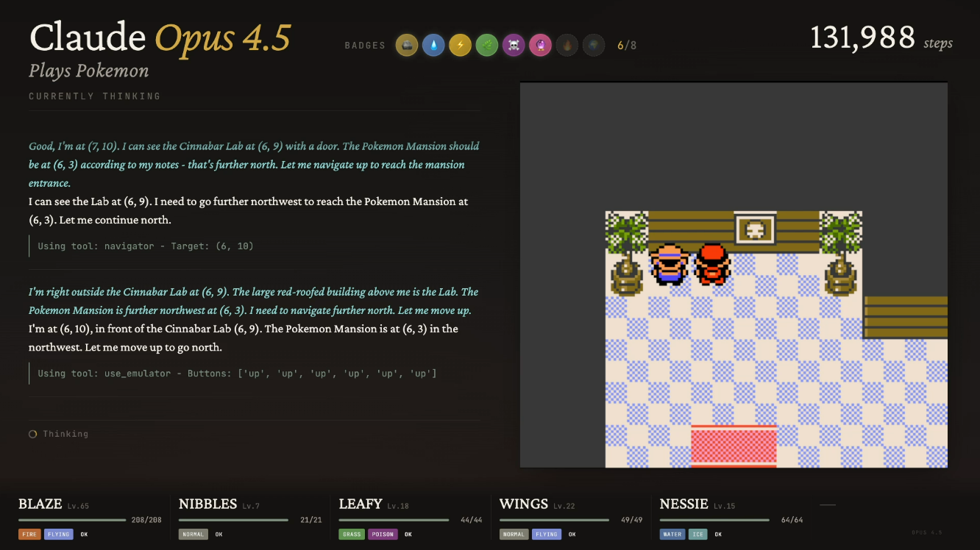Click Nessie's Lv.15 level text
Image resolution: width=980 pixels, height=550 pixels.
[724, 507]
